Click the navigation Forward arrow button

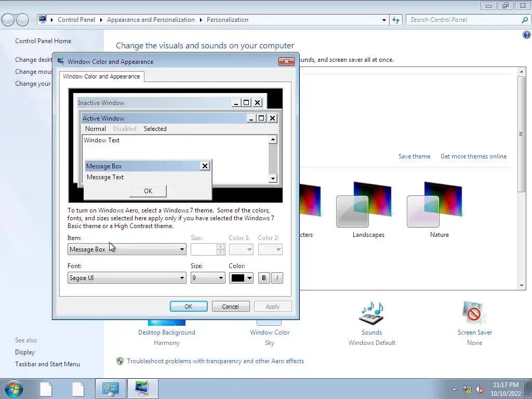[22, 20]
